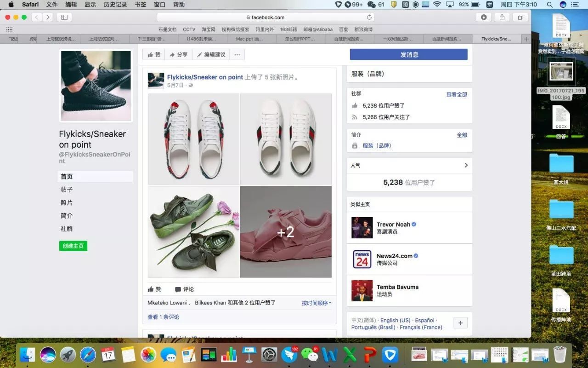Viewport: 588px width, 368px height.
Task: Click the blue 发消息 button
Action: tap(408, 55)
